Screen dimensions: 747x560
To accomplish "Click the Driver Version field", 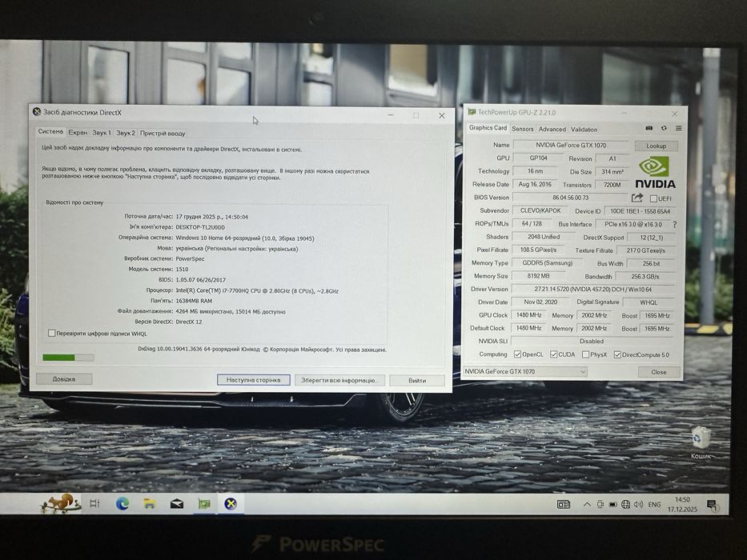I will (x=592, y=289).
